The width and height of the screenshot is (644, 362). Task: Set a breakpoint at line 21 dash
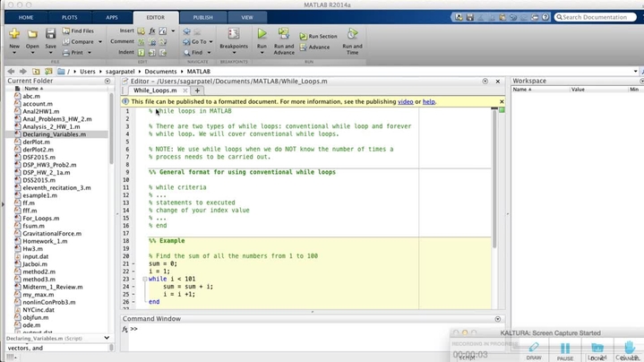pos(133,263)
